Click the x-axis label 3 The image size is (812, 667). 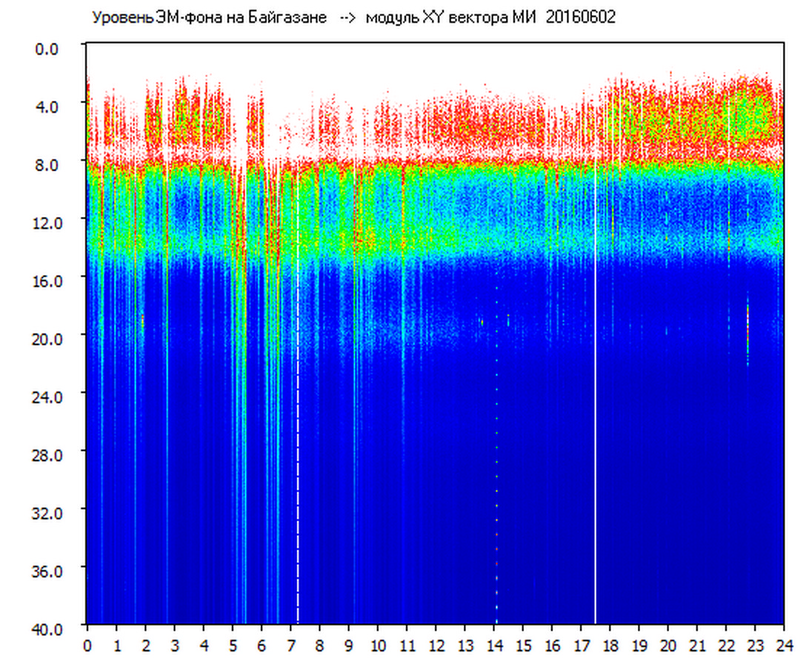coord(174,646)
